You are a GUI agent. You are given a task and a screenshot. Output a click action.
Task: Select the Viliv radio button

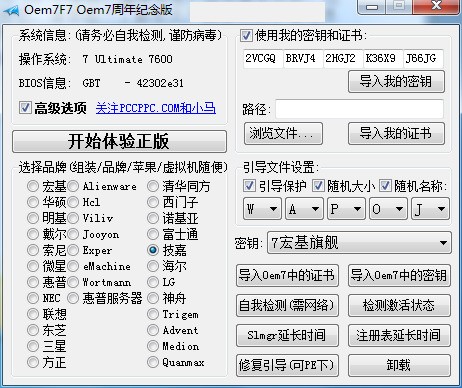pyautogui.click(x=73, y=218)
